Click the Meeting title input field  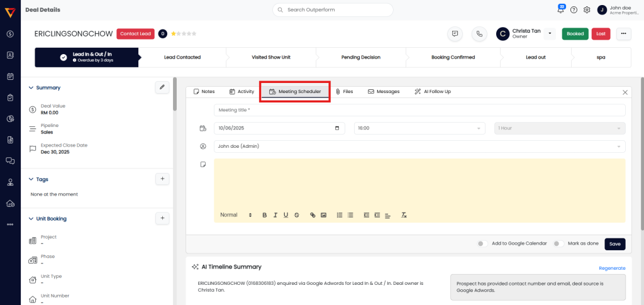coord(419,110)
